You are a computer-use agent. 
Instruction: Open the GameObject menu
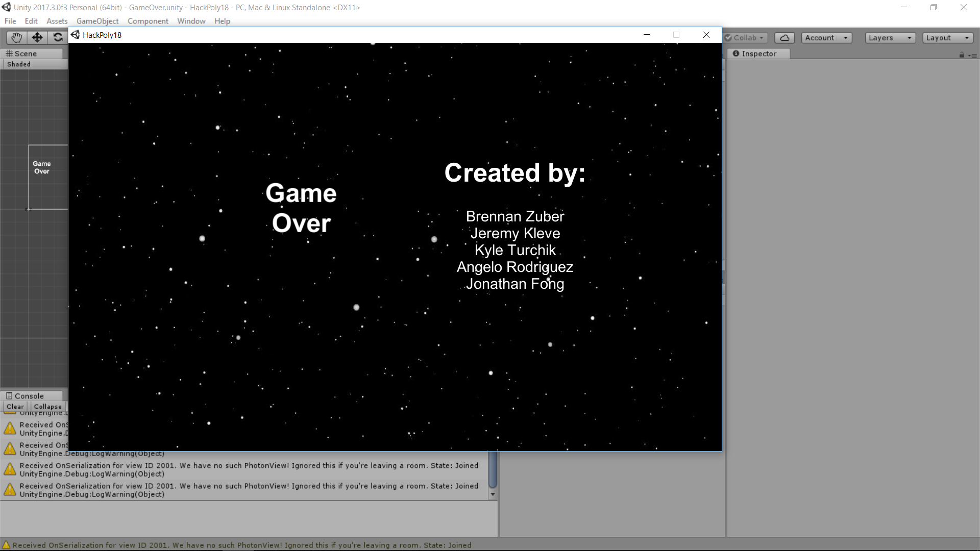tap(97, 21)
